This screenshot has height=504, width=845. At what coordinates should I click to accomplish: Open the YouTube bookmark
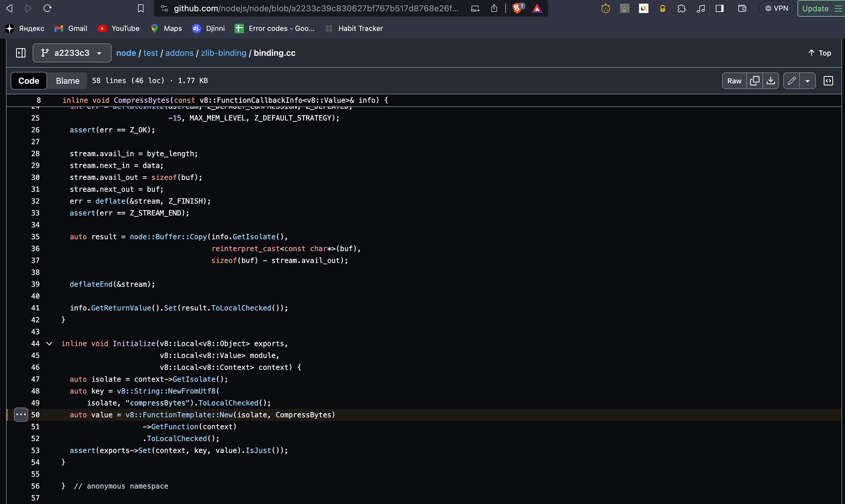119,29
